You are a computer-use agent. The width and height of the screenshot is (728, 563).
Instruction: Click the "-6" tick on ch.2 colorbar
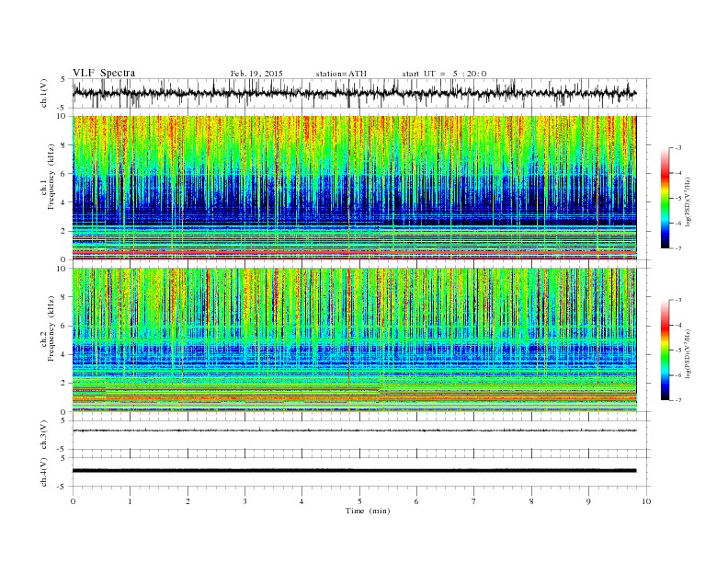point(678,375)
